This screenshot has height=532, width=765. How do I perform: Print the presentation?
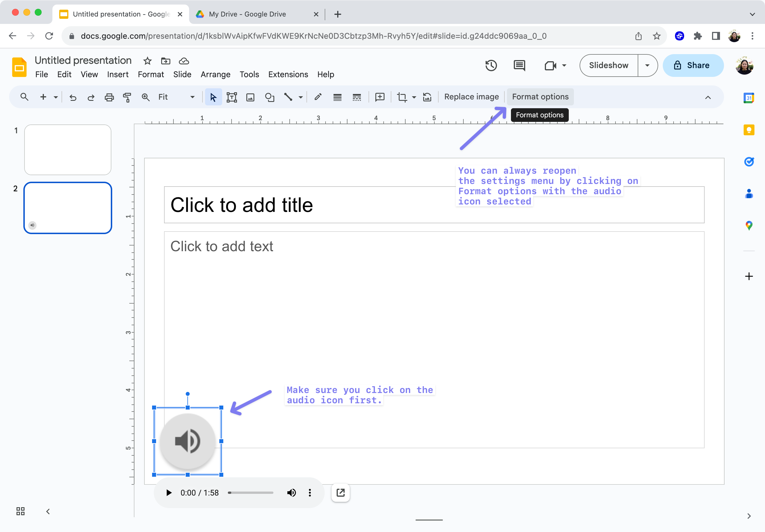coord(109,97)
